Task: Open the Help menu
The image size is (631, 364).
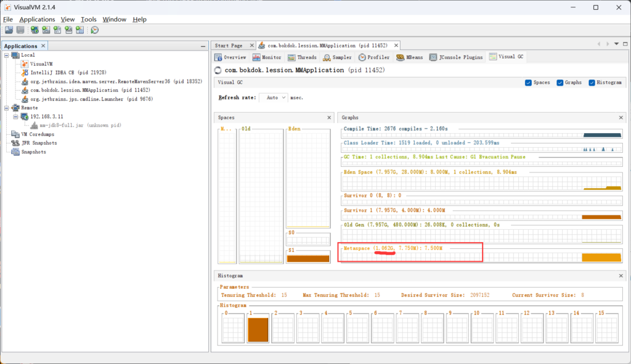Action: tap(140, 19)
